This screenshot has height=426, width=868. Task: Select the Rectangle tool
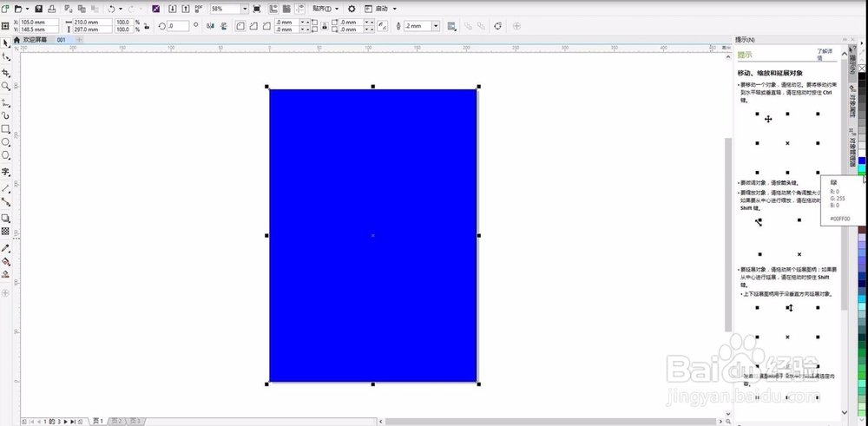[5, 129]
